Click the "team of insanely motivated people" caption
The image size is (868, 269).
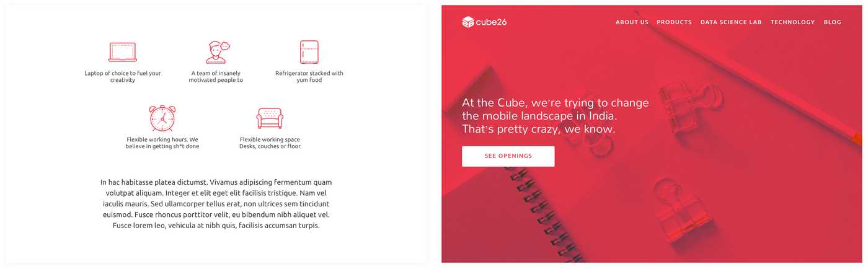[216, 76]
